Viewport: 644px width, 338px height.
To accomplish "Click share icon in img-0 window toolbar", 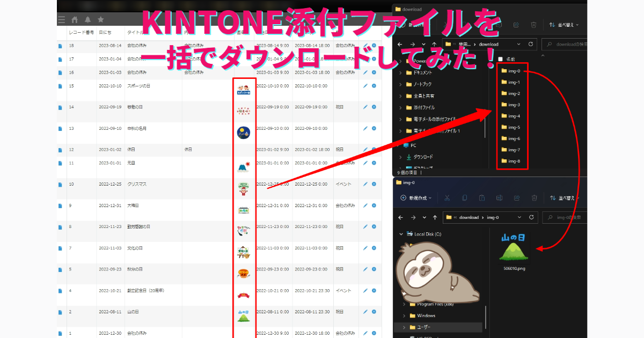I will [x=516, y=198].
